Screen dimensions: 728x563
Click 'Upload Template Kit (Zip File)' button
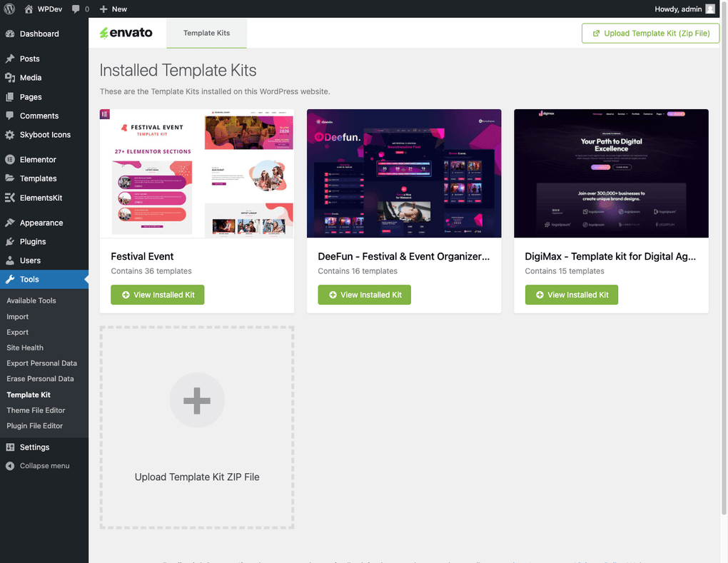pos(649,33)
